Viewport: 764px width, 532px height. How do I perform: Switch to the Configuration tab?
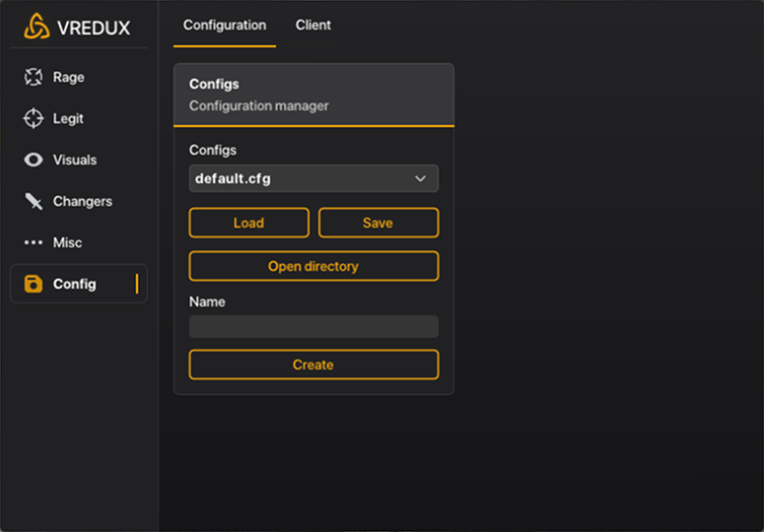(x=225, y=25)
